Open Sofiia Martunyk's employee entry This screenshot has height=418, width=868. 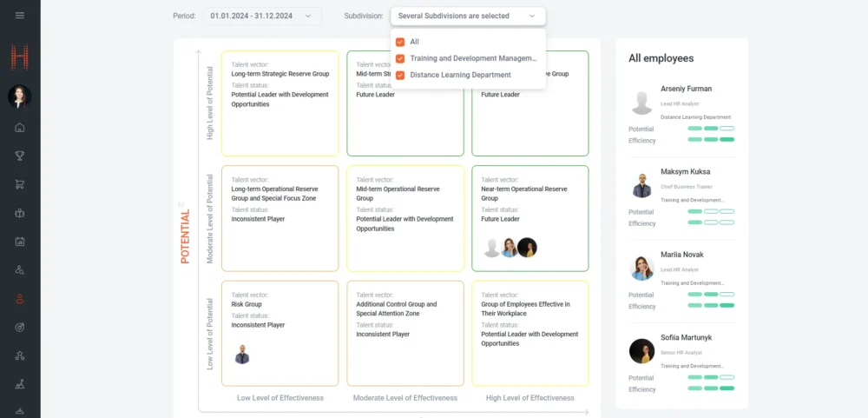[687, 338]
